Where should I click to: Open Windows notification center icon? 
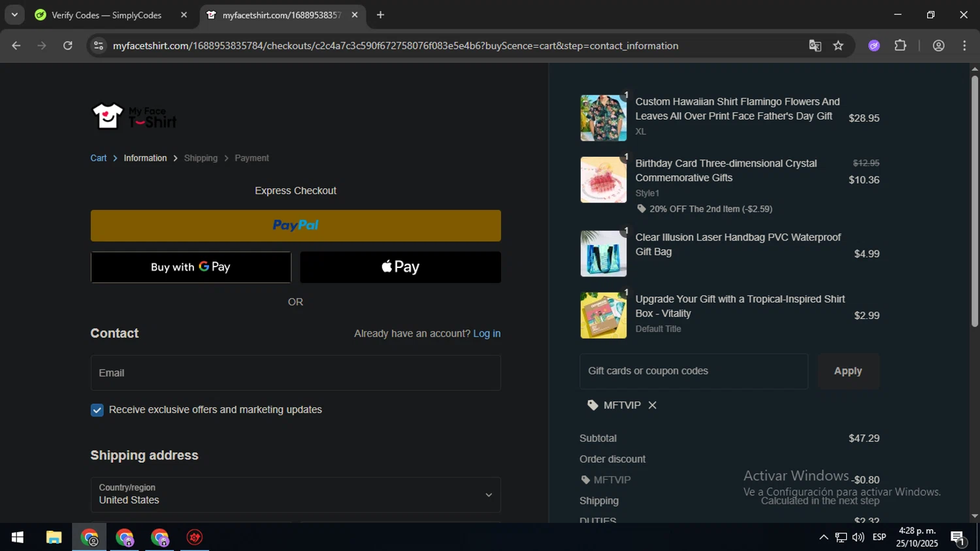point(958,538)
